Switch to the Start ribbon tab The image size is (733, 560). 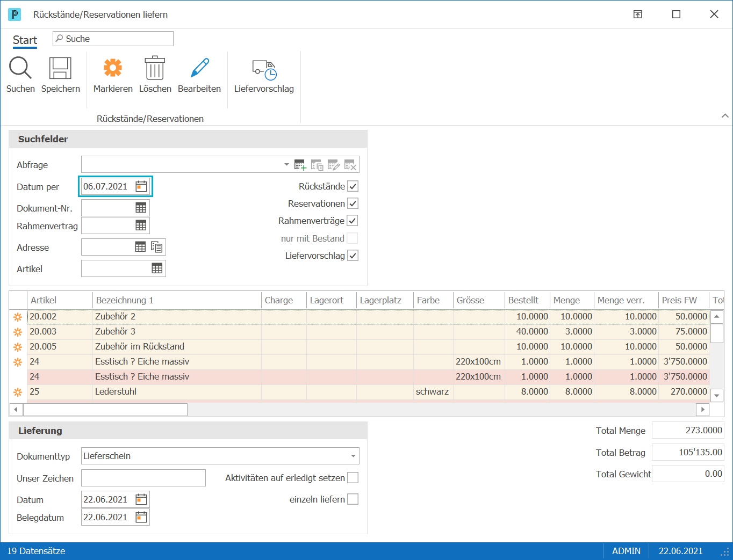tap(25, 40)
